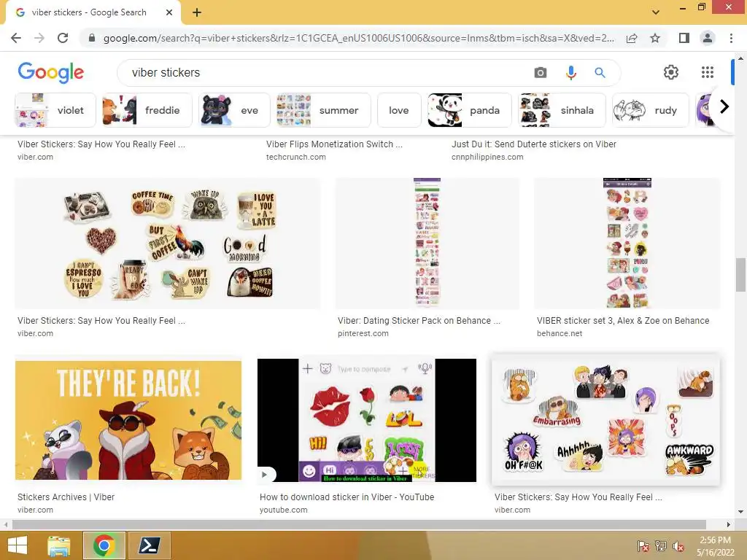Image resolution: width=747 pixels, height=560 pixels.
Task: Open the taskbar clock and date
Action: (715, 546)
